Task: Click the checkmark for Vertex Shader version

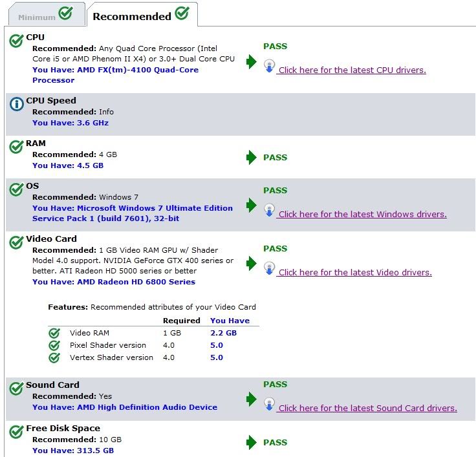Action: click(54, 357)
